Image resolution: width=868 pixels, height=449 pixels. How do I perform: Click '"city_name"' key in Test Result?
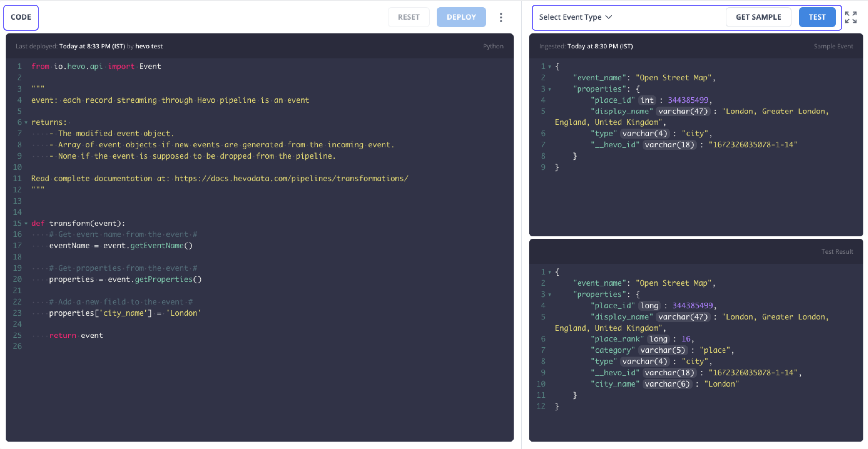(615, 384)
